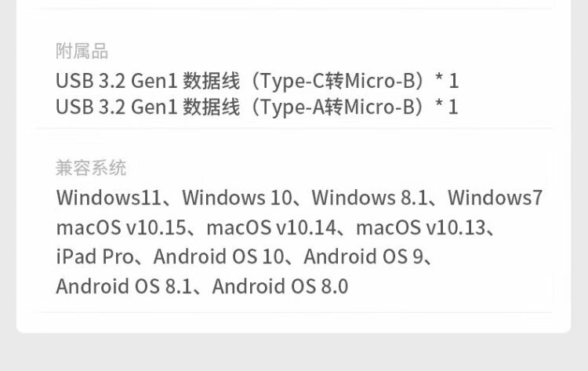Click "USB 3.2 Gen1" on the Type-A cable line
Image resolution: width=588 pixels, height=371 pixels.
116,107
